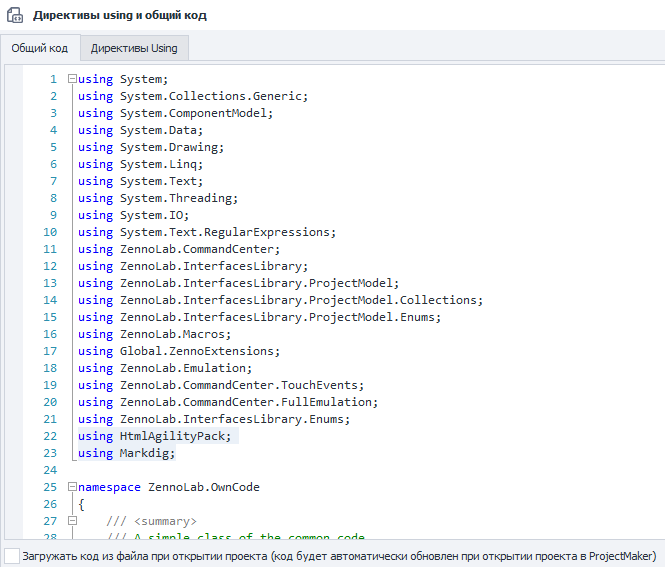Click on 'using System.Linq;'
The height and width of the screenshot is (567, 665).
coord(140,164)
